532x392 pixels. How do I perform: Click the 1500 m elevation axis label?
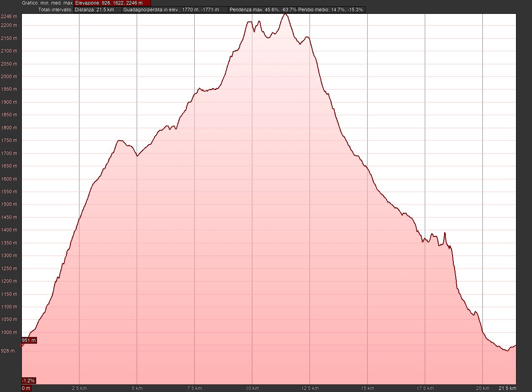[9, 205]
